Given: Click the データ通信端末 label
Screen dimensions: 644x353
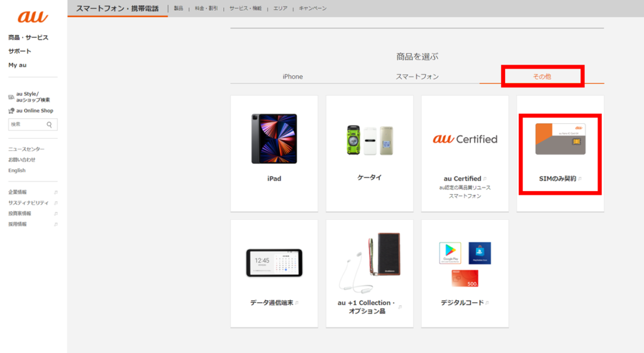Looking at the screenshot, I should tap(272, 303).
